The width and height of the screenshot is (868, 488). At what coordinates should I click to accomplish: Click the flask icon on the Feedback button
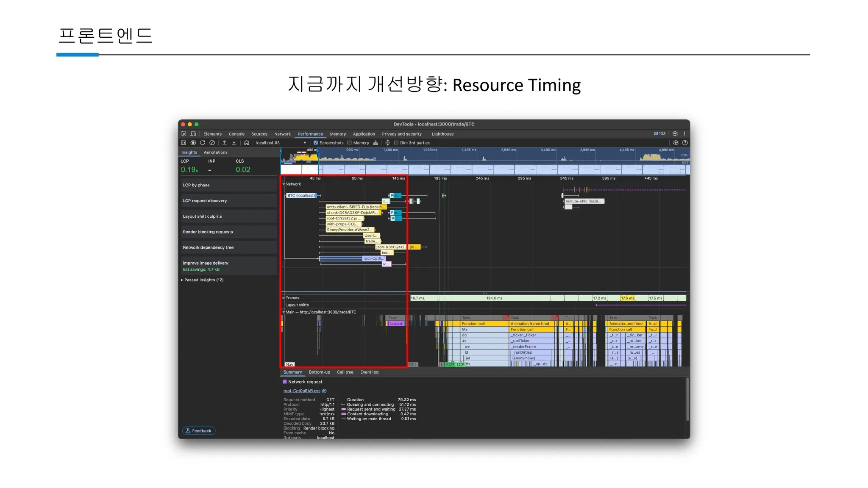point(188,431)
